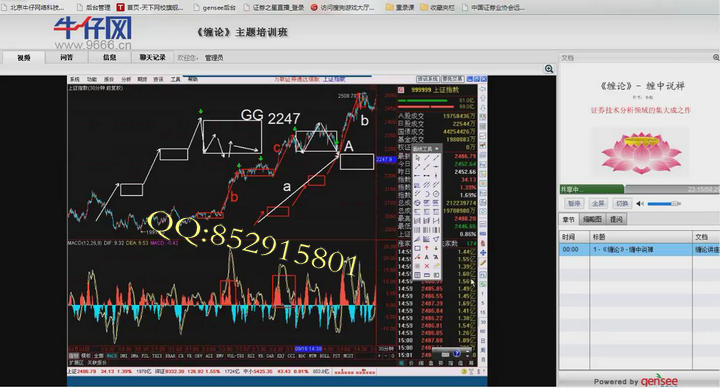
Task: Select the circle drawing tool in palette
Action: click(436, 194)
